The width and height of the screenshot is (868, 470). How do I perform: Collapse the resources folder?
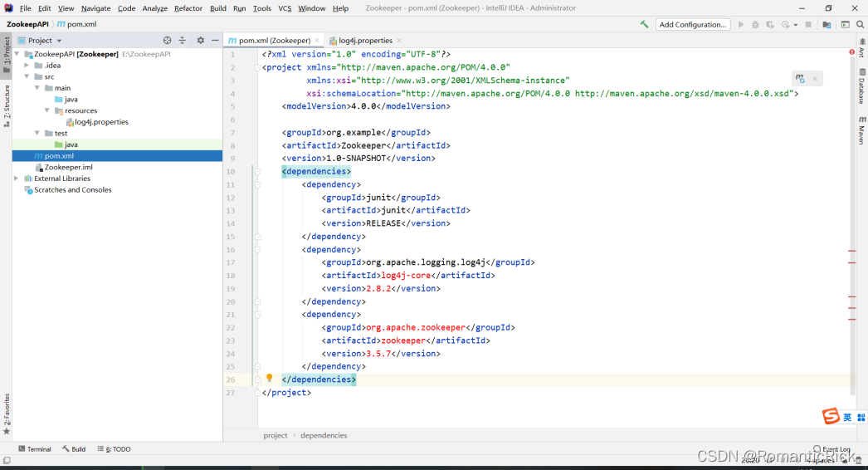click(x=47, y=110)
